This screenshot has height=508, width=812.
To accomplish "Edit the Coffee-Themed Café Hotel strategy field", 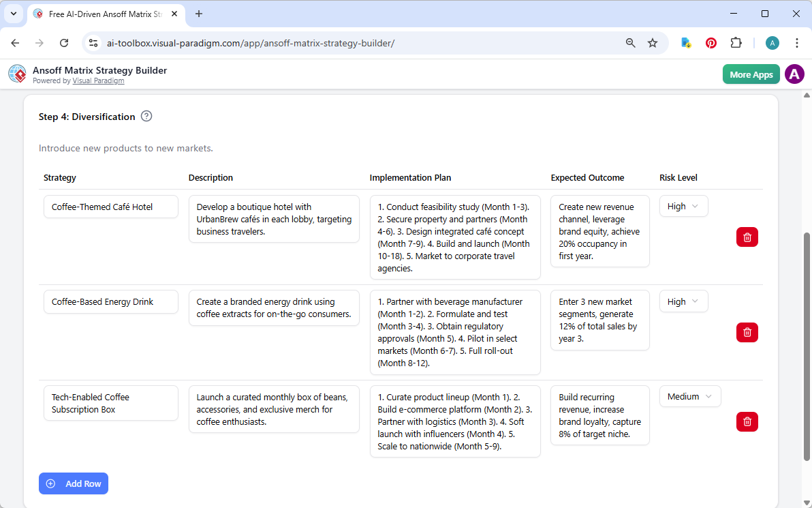I will tap(110, 207).
